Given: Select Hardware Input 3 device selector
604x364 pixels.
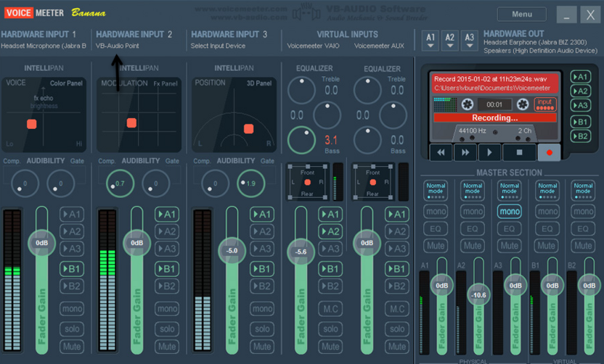Looking at the screenshot, I should tap(218, 46).
